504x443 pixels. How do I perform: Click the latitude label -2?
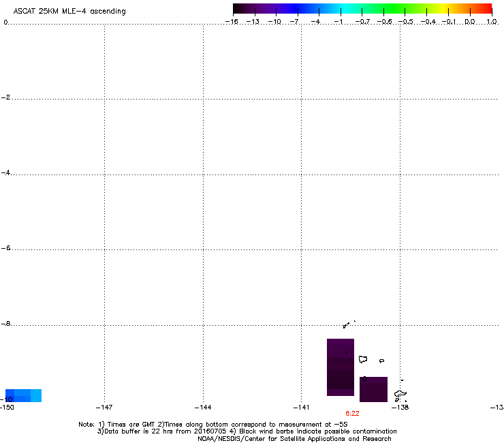coord(5,97)
